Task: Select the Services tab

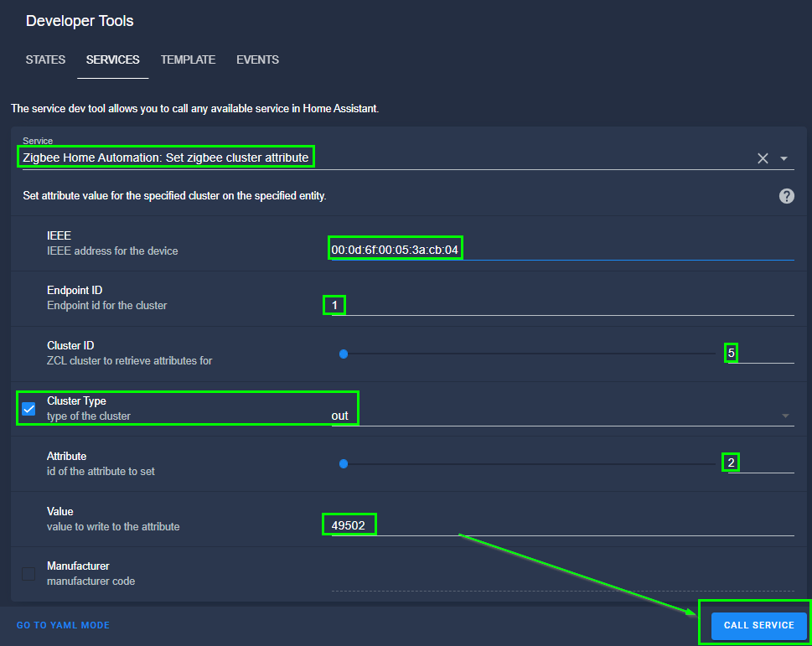Action: (x=113, y=60)
